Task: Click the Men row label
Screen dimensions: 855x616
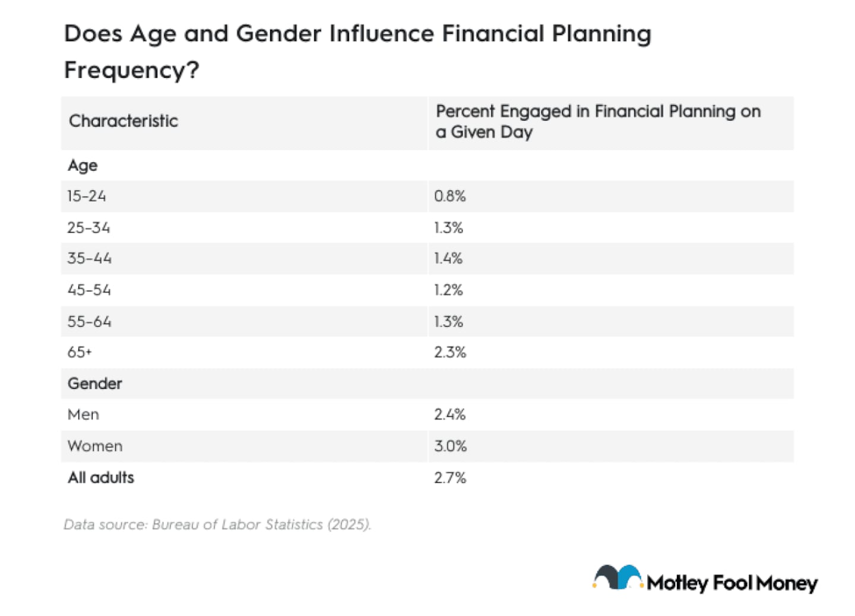Action: (x=83, y=415)
